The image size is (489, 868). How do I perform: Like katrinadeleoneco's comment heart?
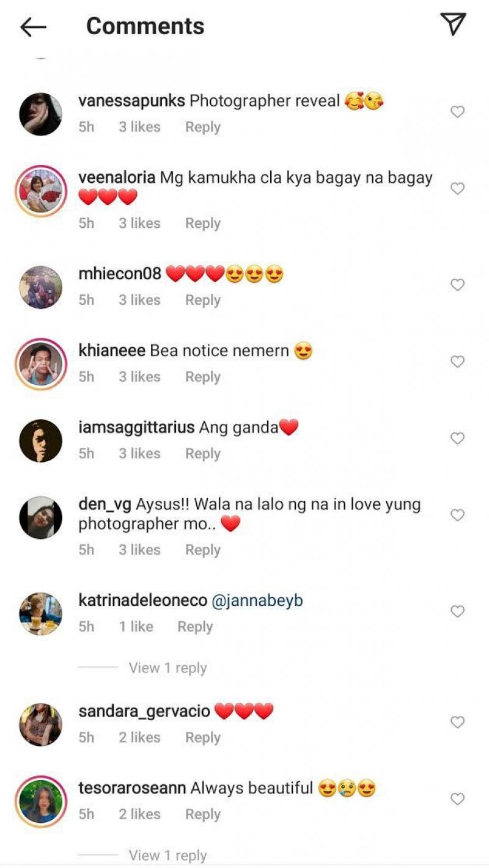(457, 611)
